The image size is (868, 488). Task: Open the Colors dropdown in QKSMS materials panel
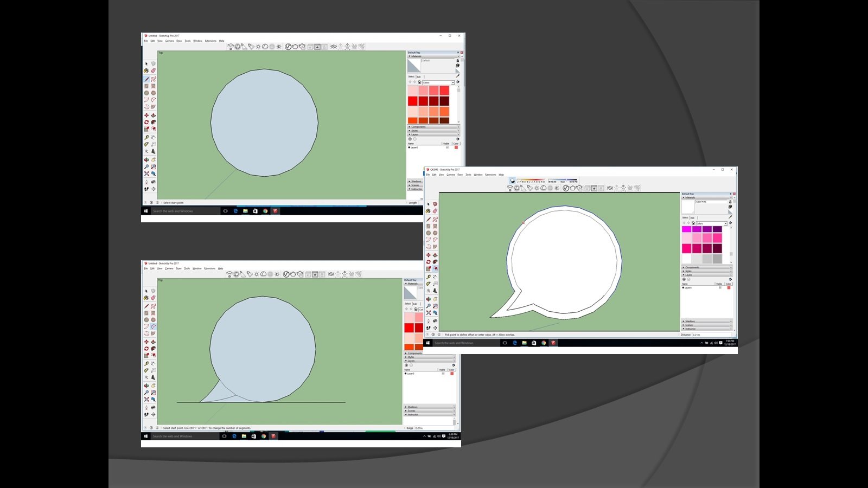[x=711, y=223]
